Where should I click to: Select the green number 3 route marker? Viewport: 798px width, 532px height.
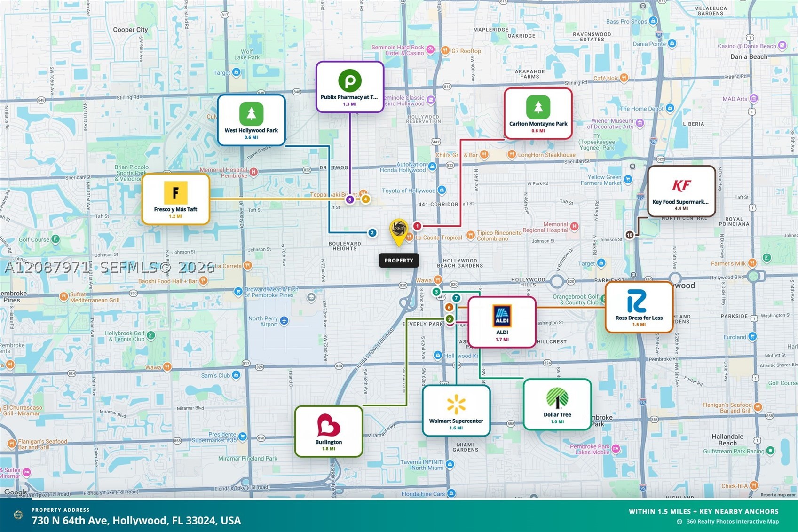pos(436,292)
